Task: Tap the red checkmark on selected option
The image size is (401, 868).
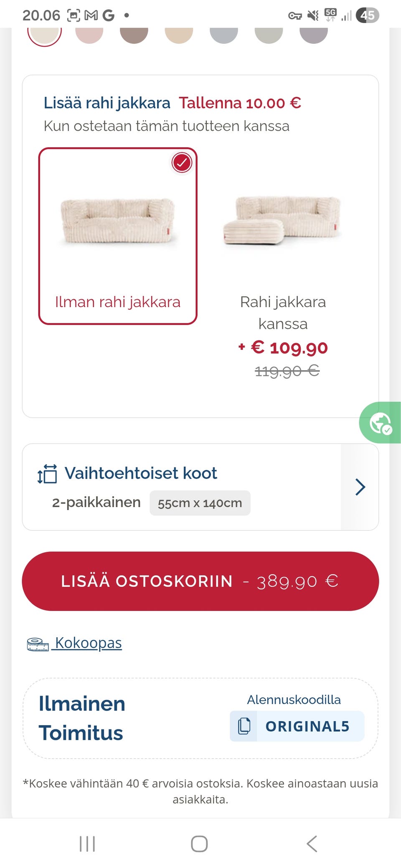Action: [x=182, y=163]
